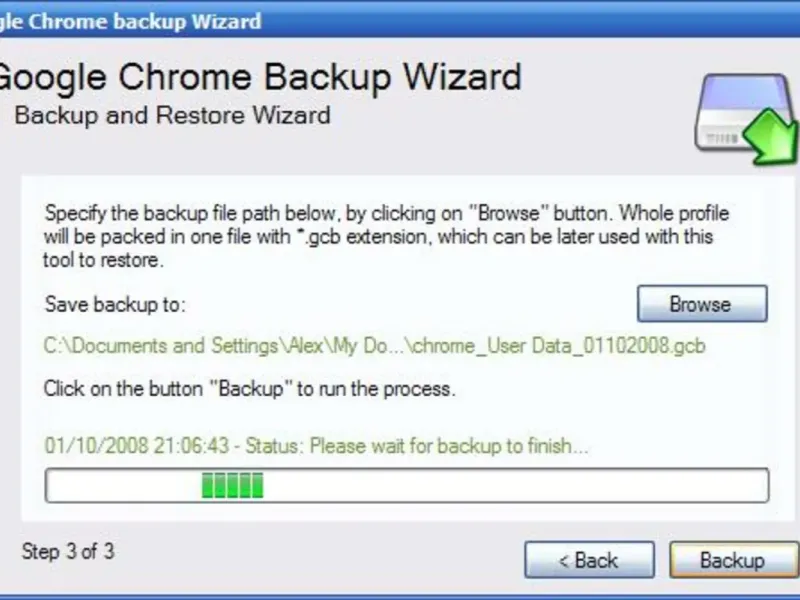Click the green progress bar blocks
Viewport: 800px width, 600px height.
tap(233, 485)
